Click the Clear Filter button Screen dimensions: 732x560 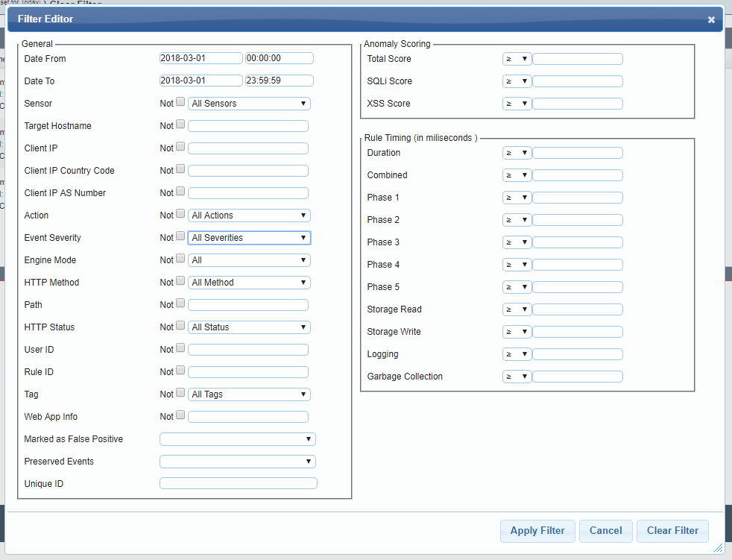[672, 531]
